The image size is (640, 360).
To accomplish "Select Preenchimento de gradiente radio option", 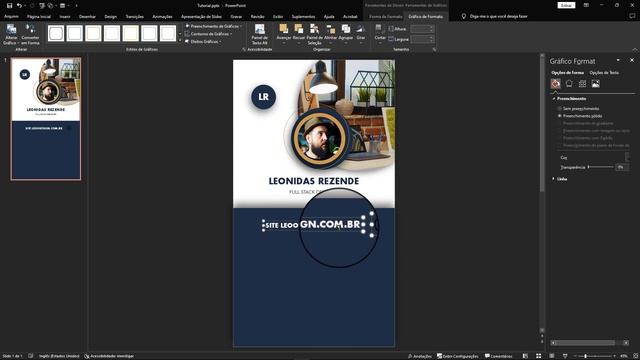I will [560, 123].
